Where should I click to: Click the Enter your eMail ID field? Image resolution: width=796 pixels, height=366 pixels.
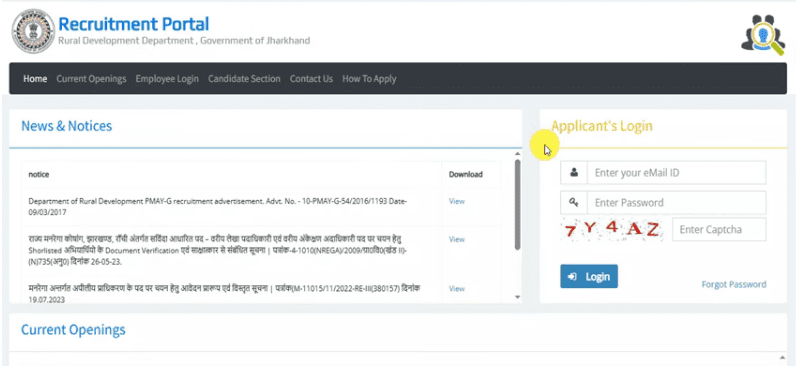[x=676, y=173]
